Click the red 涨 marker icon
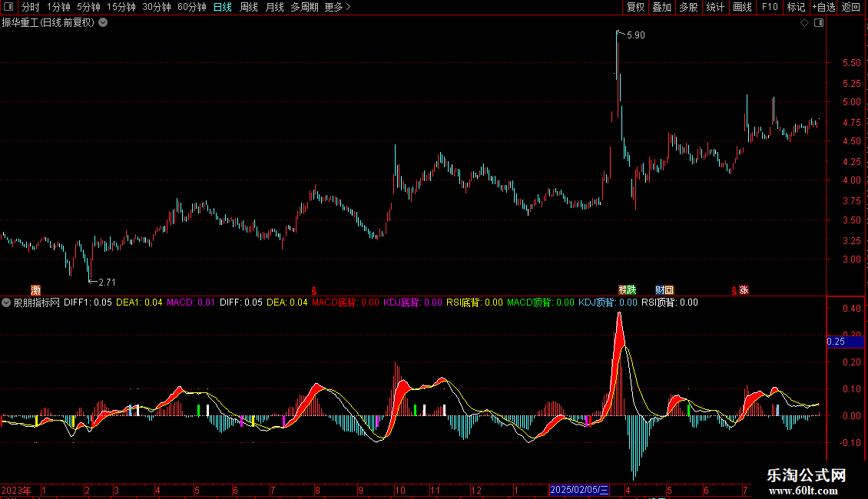This screenshot has width=868, height=499. click(x=744, y=290)
